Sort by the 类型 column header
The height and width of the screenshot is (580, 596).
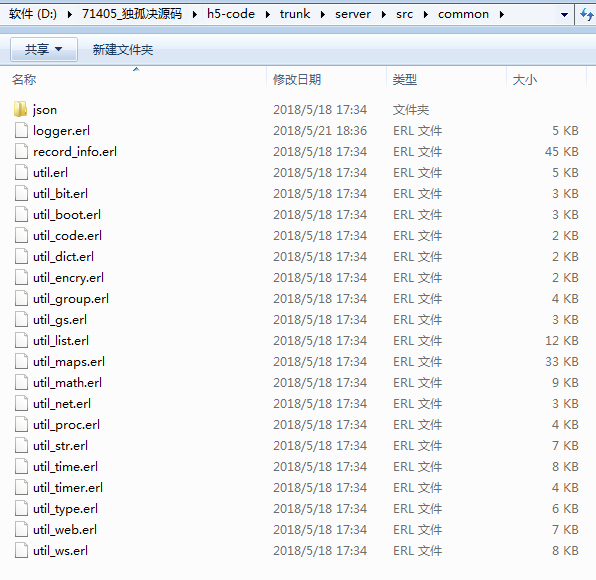click(405, 79)
